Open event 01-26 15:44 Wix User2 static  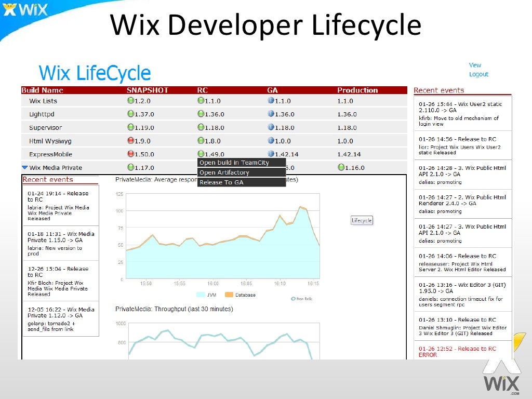[x=463, y=114]
